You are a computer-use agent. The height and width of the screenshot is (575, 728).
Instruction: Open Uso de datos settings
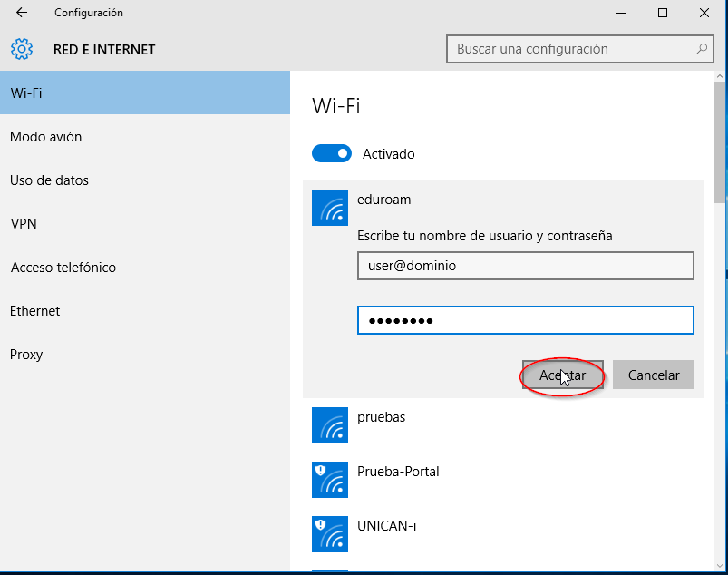145,180
